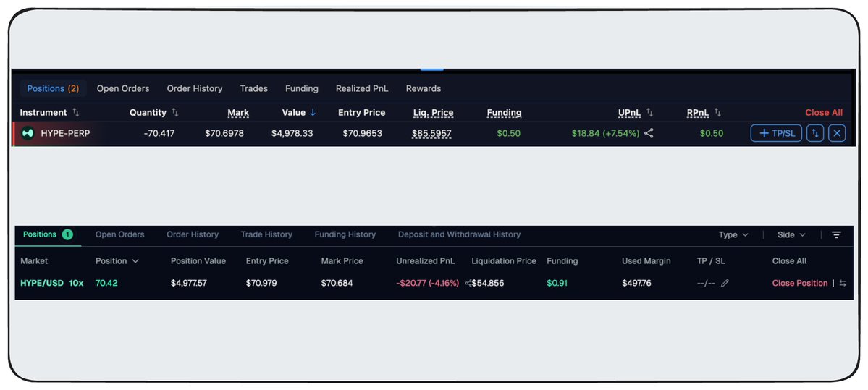Open the Deposit and Withdrawal History tab
This screenshot has height=390, width=868.
pos(460,234)
